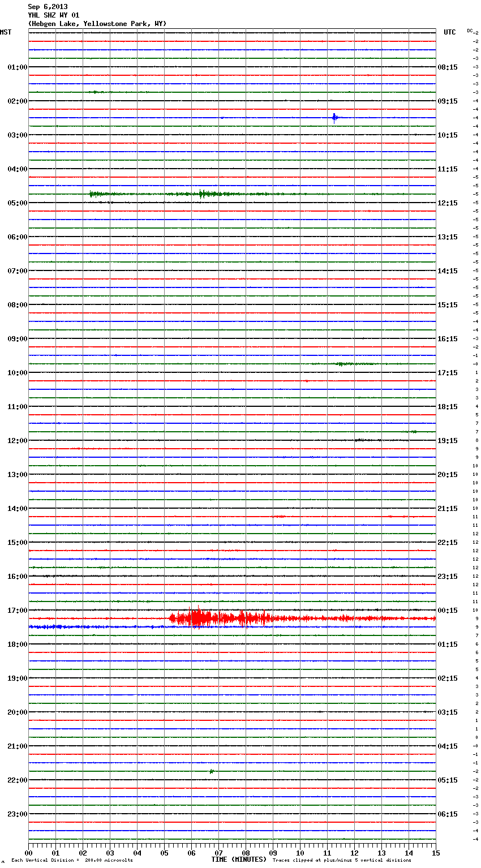Select the 18:00 MST time label
Image resolution: width=481 pixels, height=868 pixels.
coord(18,644)
